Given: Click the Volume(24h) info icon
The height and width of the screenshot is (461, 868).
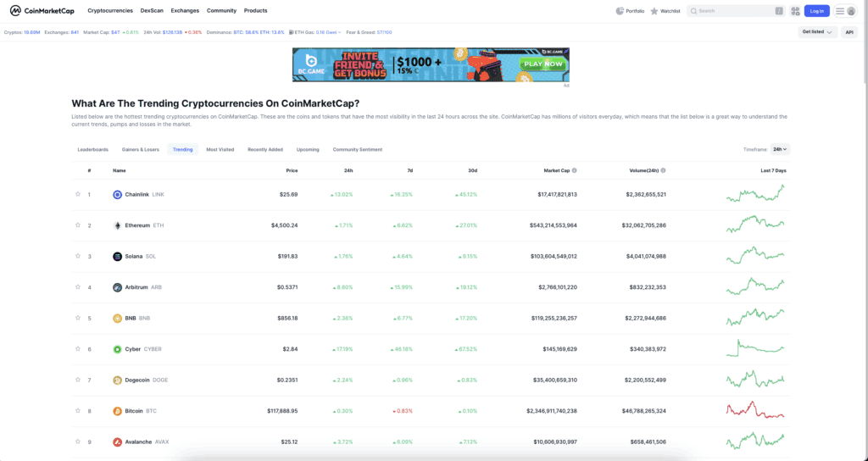Looking at the screenshot, I should pyautogui.click(x=663, y=170).
